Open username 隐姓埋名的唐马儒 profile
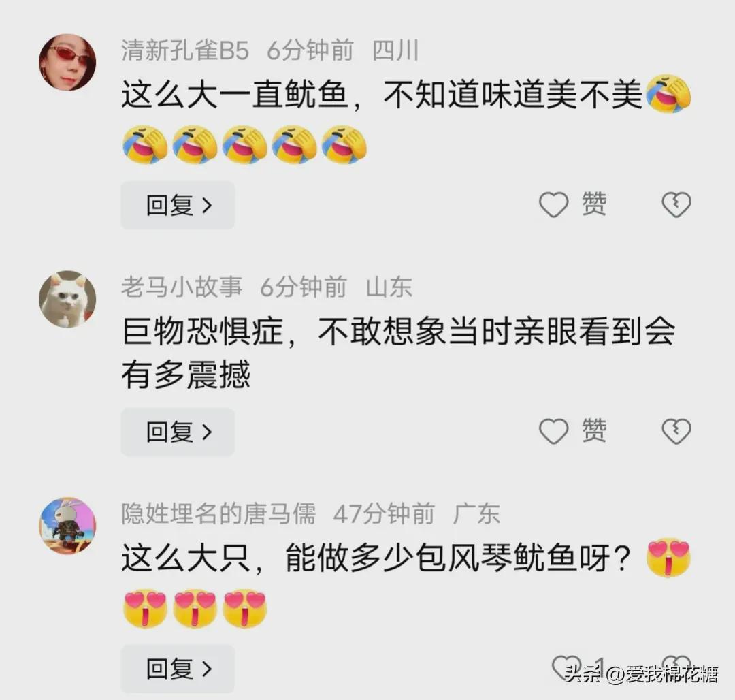The image size is (735, 700). click(218, 513)
